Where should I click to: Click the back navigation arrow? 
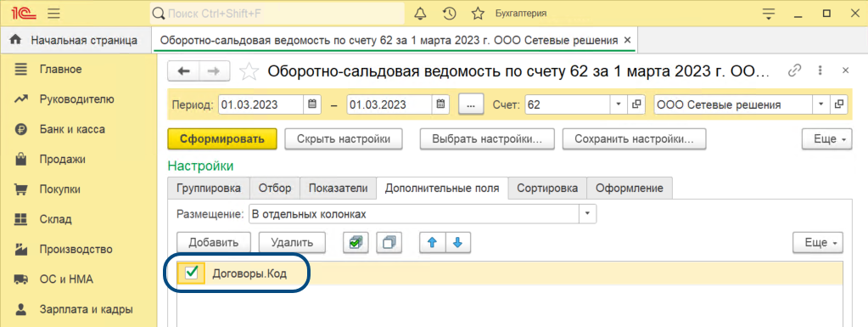[184, 71]
